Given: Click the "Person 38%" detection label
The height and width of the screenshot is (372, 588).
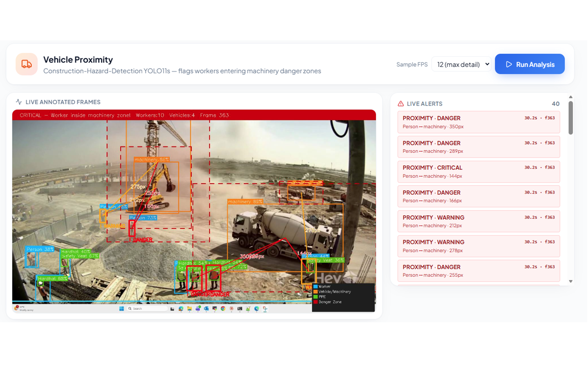Looking at the screenshot, I should 40,249.
